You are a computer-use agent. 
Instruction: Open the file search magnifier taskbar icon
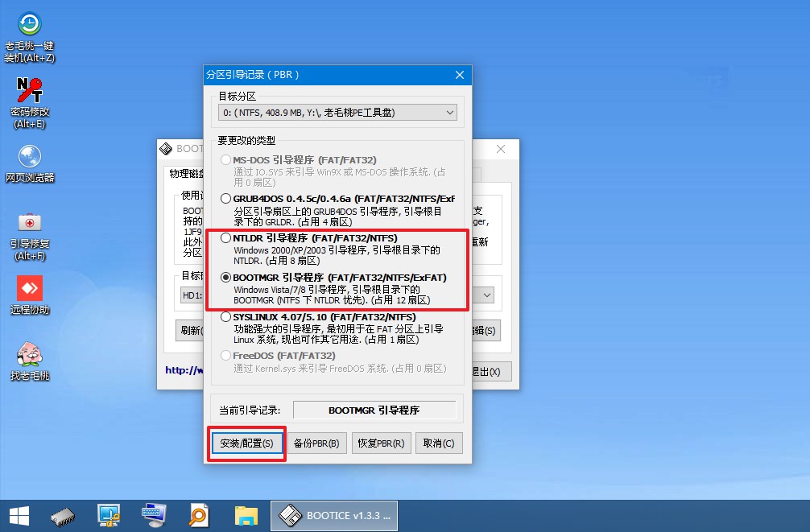[198, 515]
